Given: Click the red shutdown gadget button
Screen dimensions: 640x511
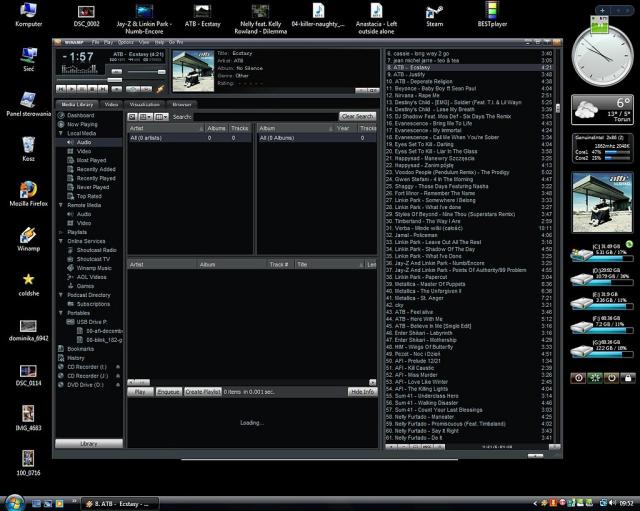Looking at the screenshot, I should (x=578, y=378).
